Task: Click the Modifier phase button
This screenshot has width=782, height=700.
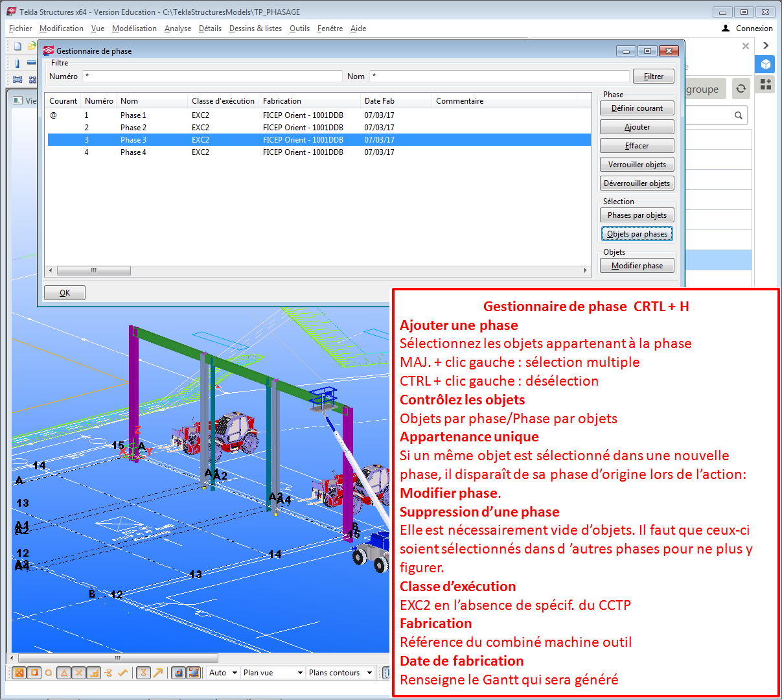Action: (638, 266)
